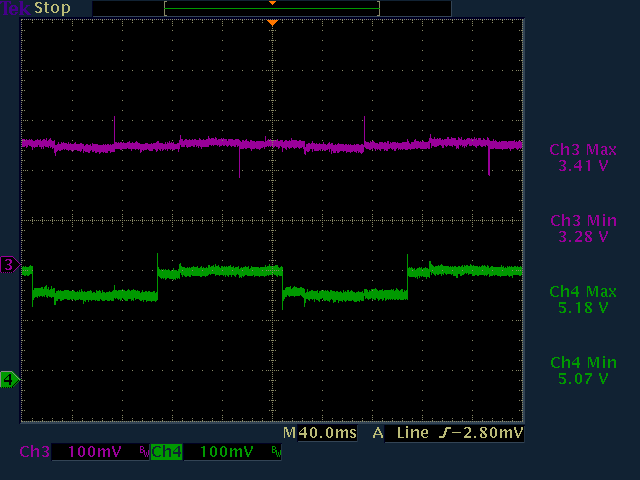
Task: Click the Stop acquisition status indicator
Action: [x=53, y=8]
